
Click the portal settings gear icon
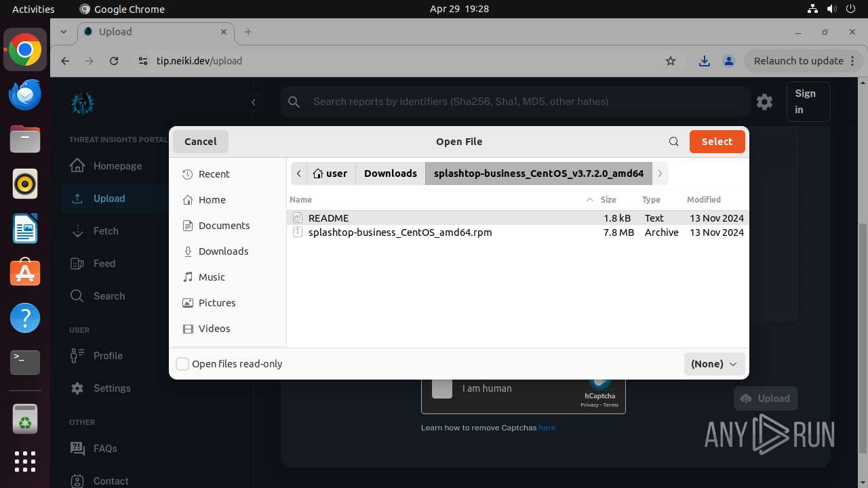coord(764,102)
